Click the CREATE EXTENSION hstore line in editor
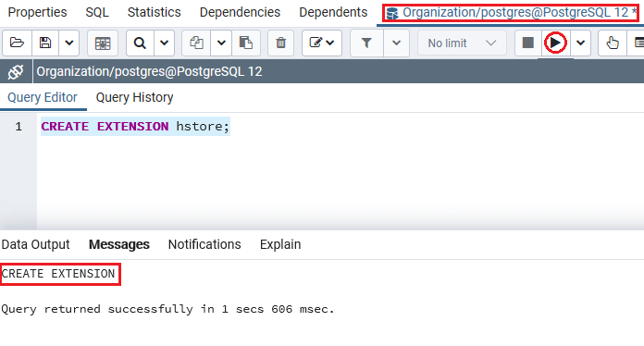 pos(135,127)
